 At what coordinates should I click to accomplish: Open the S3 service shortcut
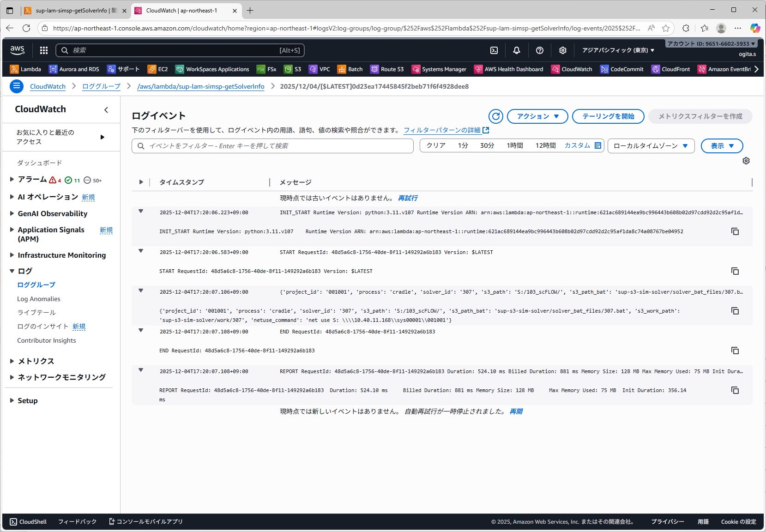(293, 69)
